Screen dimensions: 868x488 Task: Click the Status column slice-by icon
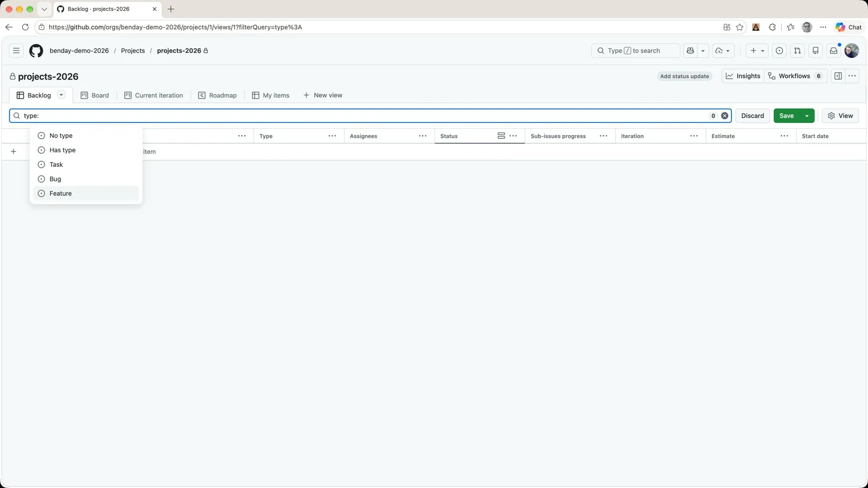(x=501, y=136)
